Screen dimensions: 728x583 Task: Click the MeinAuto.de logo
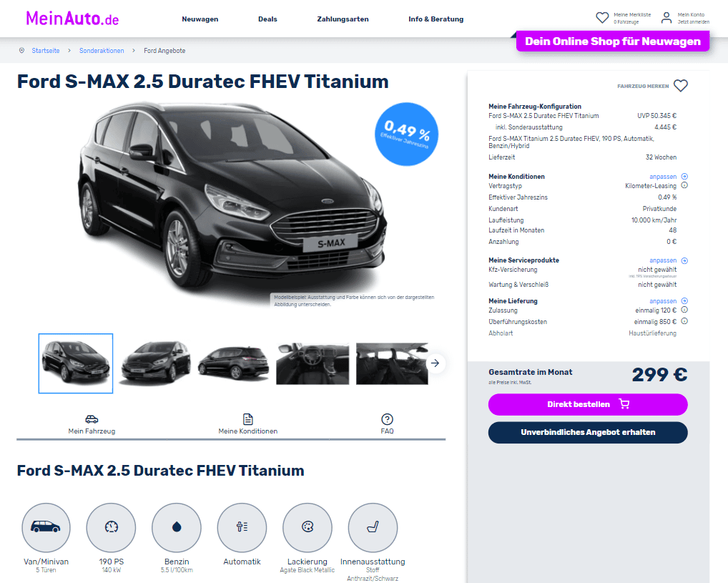[x=72, y=19]
